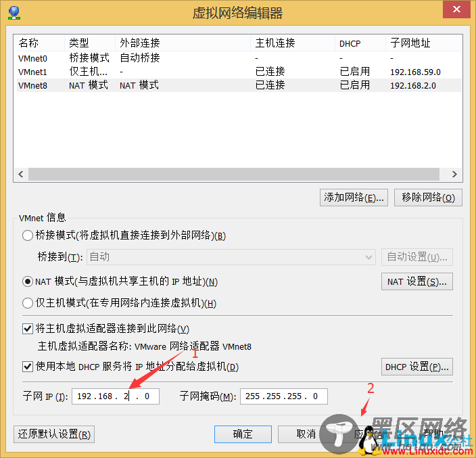
Task: Click the 添加网络(E)... button
Action: click(x=354, y=198)
